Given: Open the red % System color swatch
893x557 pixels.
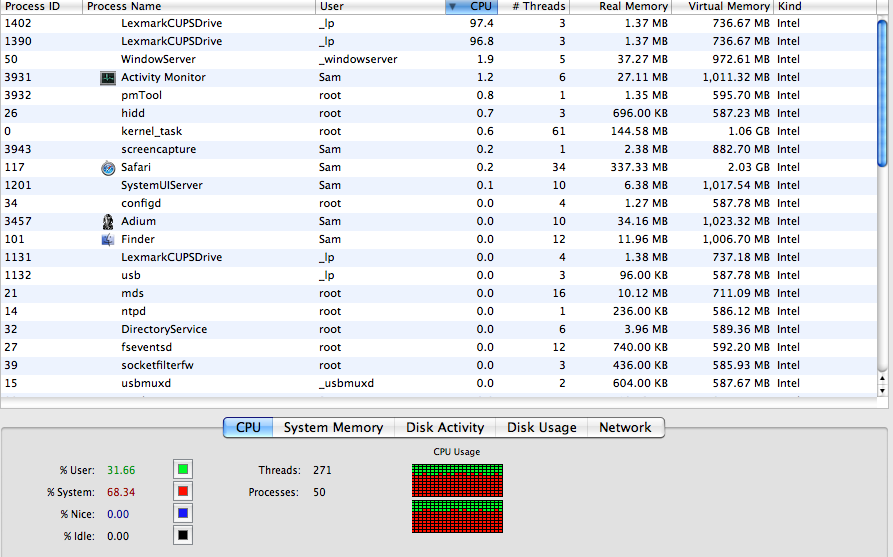Looking at the screenshot, I should [x=183, y=492].
